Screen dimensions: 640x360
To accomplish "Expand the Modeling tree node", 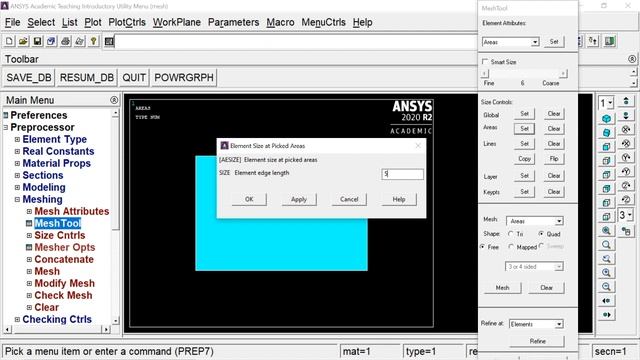I will click(17, 187).
